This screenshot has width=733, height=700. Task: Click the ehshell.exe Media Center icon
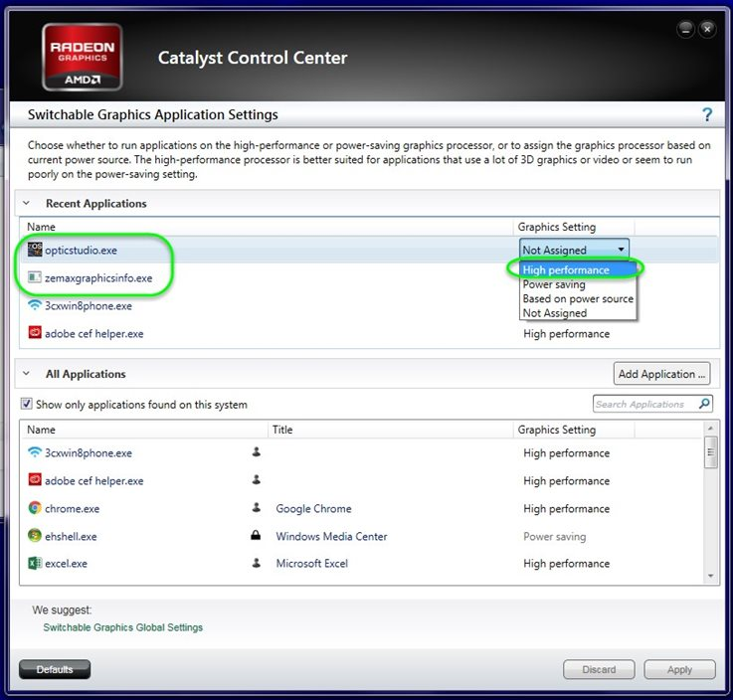click(35, 535)
